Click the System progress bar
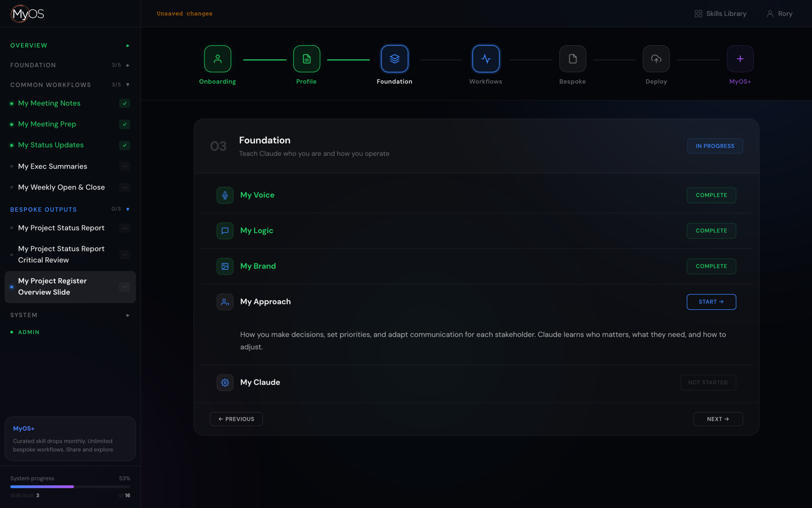Viewport: 812px width, 508px height. (x=70, y=487)
